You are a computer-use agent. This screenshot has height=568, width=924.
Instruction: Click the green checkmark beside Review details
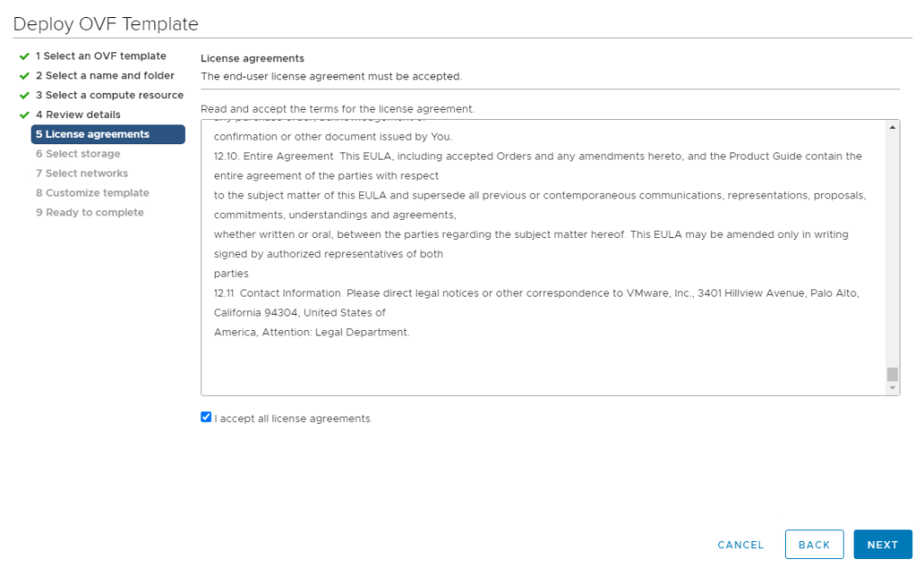[24, 115]
